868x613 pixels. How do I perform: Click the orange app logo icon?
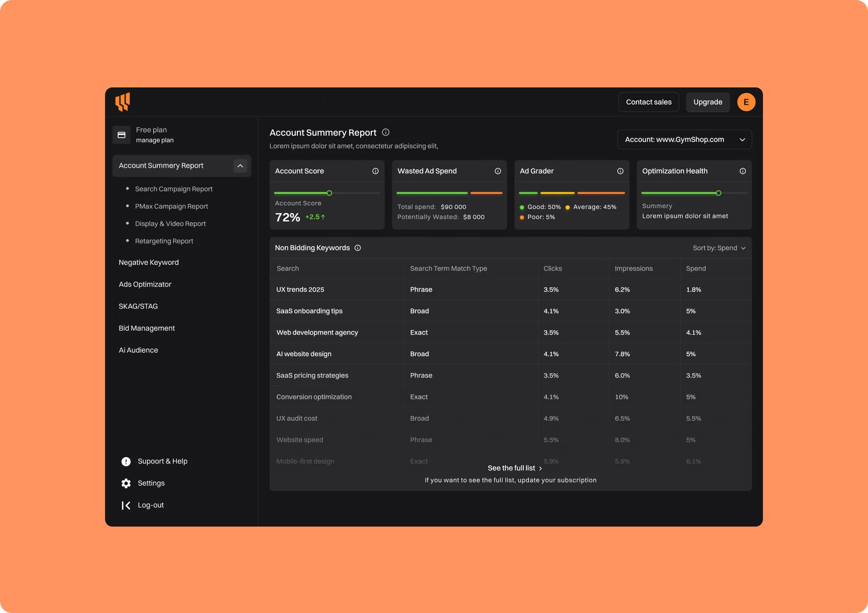coord(123,101)
